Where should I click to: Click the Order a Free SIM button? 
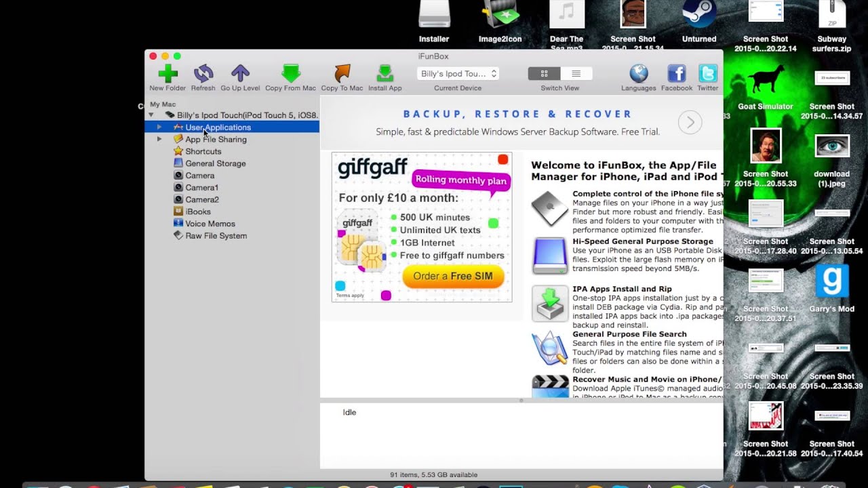tap(453, 276)
